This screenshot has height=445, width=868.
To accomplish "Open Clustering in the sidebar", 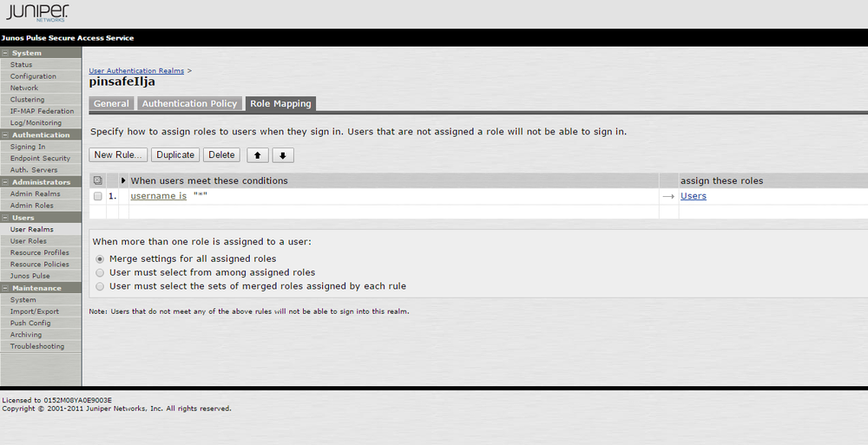I will tap(27, 100).
